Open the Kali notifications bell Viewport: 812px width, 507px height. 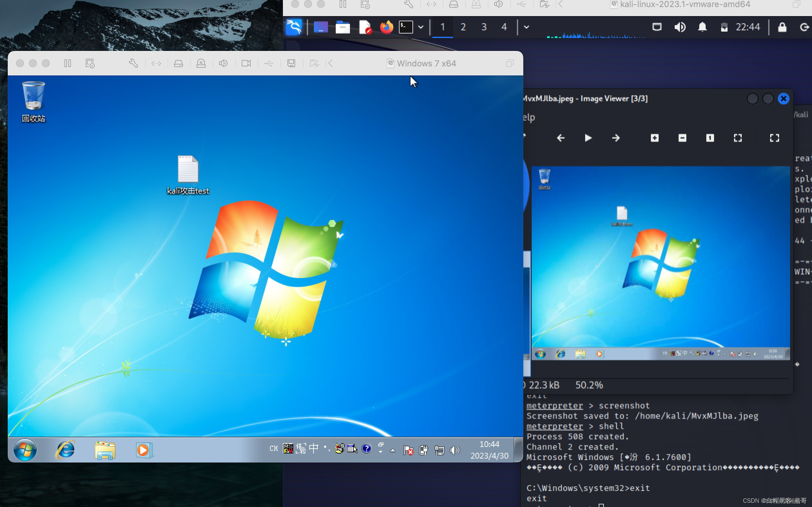point(702,27)
